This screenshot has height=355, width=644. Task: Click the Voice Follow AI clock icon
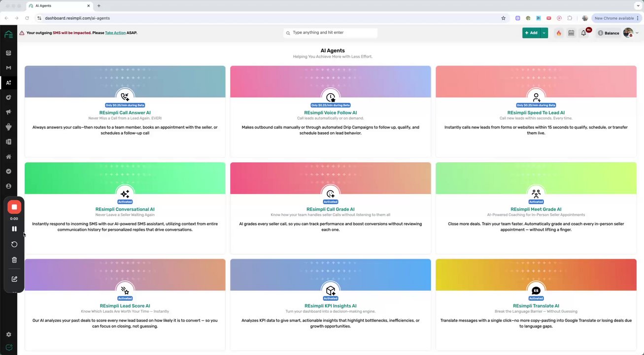coord(331,97)
